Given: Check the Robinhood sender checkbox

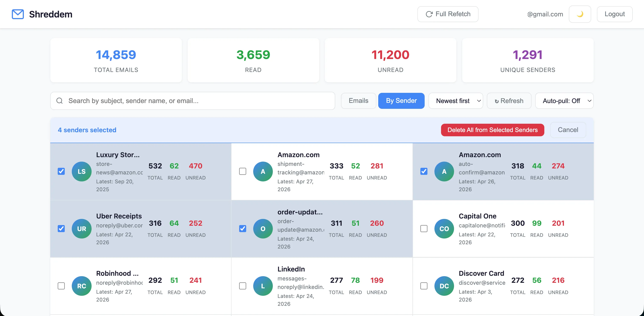Looking at the screenshot, I should pos(61,286).
